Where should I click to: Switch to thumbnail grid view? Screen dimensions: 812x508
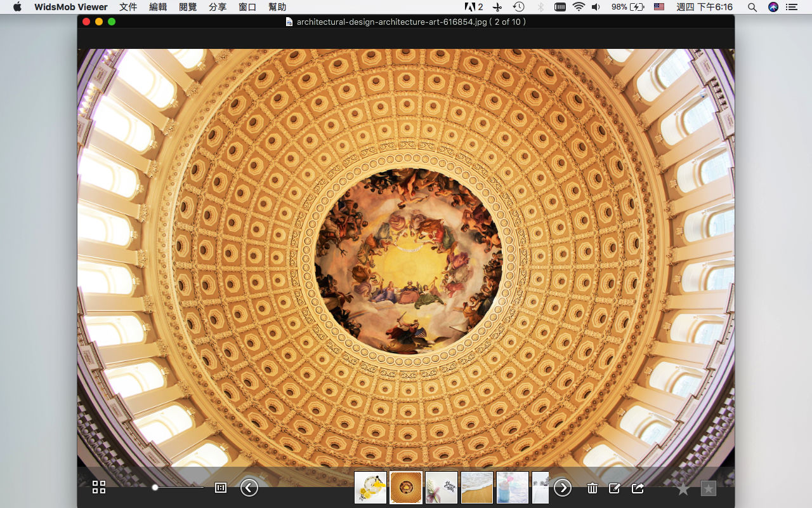[x=99, y=487]
